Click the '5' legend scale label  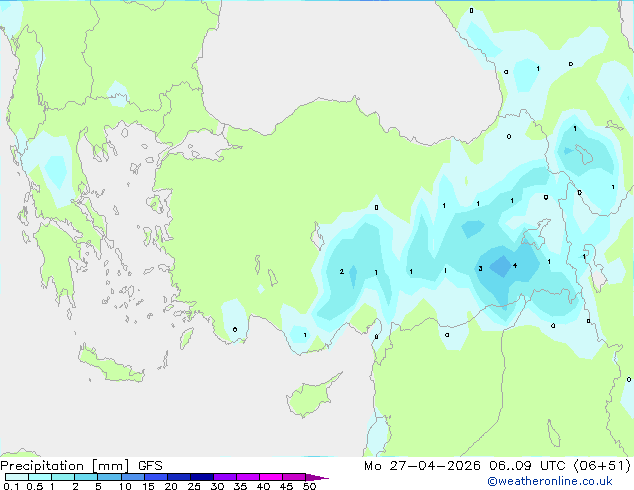[98, 486]
